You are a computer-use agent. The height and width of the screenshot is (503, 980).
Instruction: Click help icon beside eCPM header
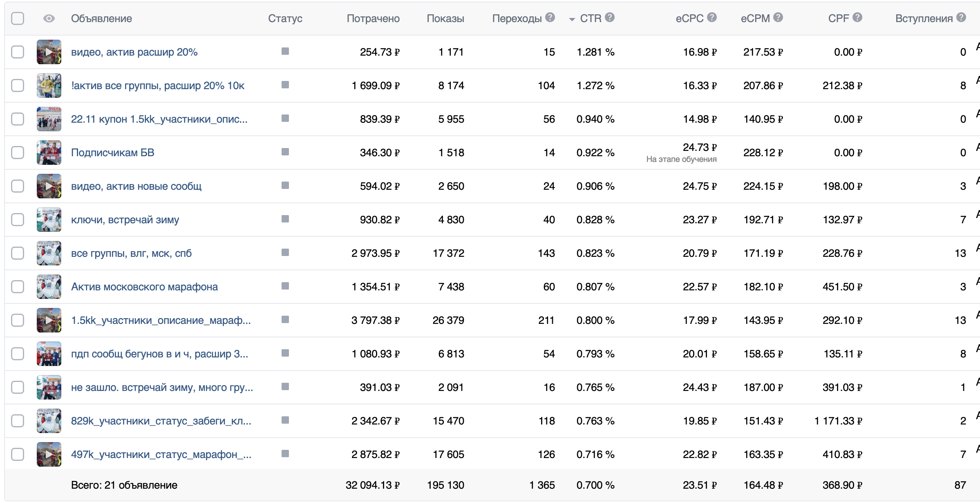(778, 18)
